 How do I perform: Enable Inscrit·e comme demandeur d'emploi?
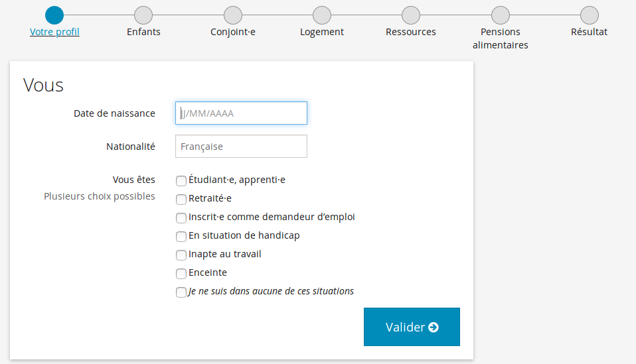181,217
